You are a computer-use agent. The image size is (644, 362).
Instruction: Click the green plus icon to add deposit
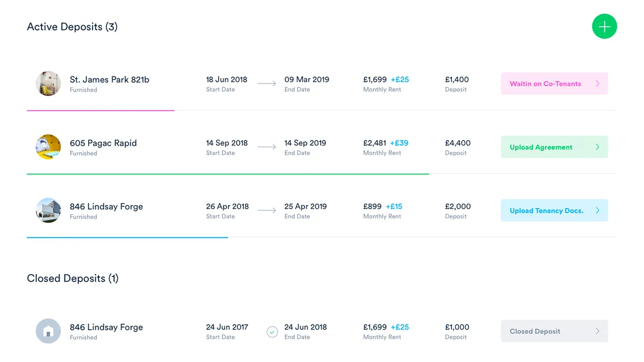[x=604, y=26]
